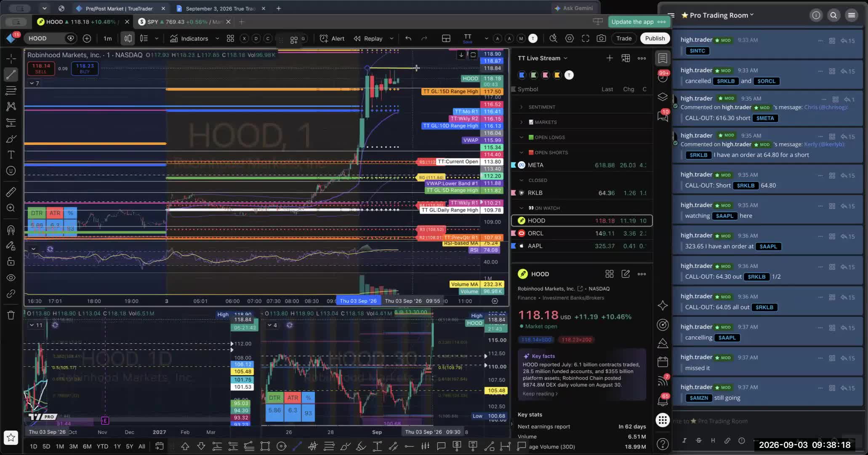
Task: Hide all drawings with the eye icon
Action: pos(11,278)
